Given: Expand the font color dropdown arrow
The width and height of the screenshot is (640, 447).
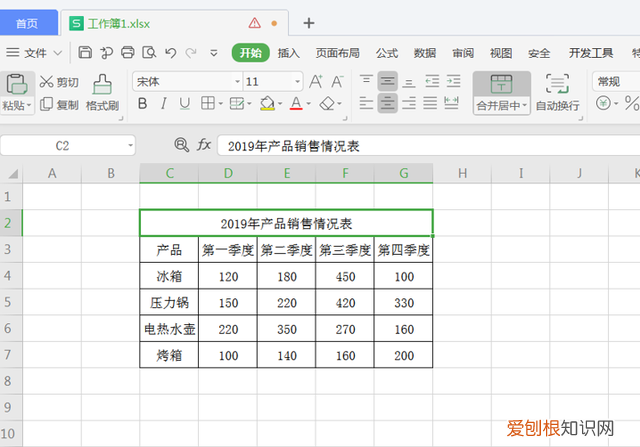Looking at the screenshot, I should [x=309, y=104].
